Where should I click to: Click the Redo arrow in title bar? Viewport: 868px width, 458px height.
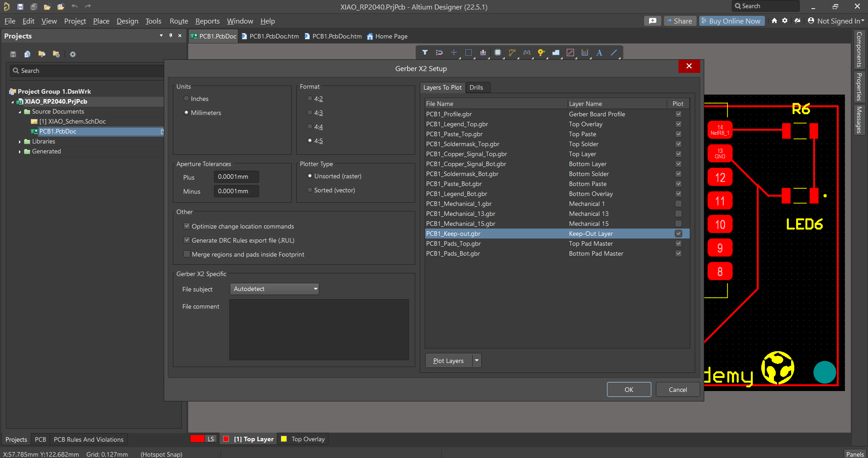[88, 7]
